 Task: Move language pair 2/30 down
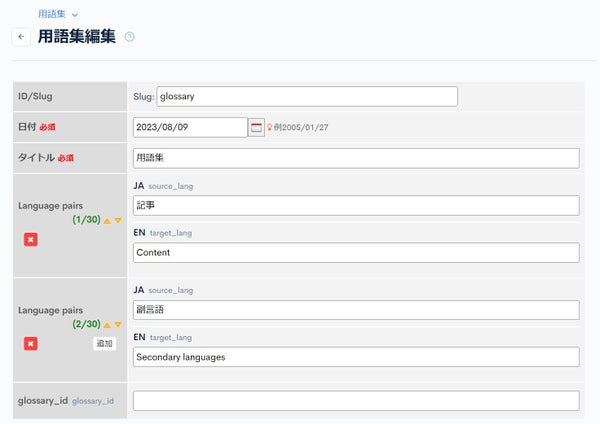(x=118, y=325)
